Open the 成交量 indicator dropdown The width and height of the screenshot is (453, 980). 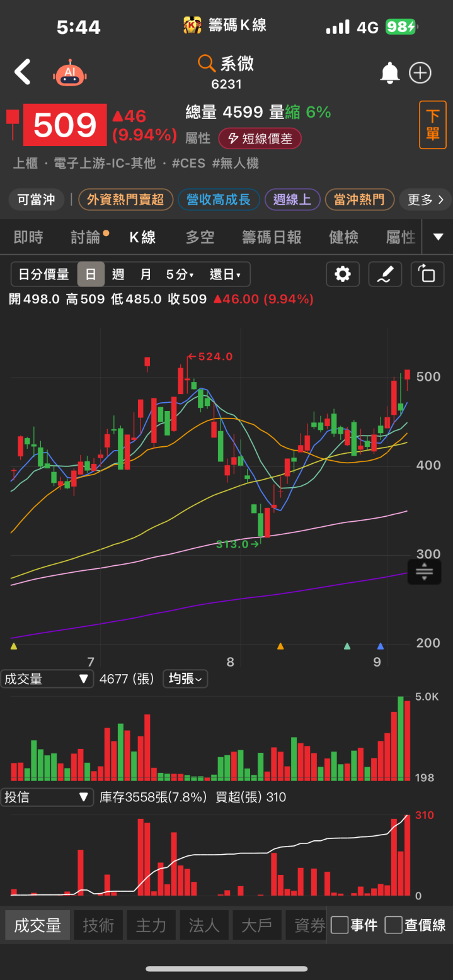(47, 679)
